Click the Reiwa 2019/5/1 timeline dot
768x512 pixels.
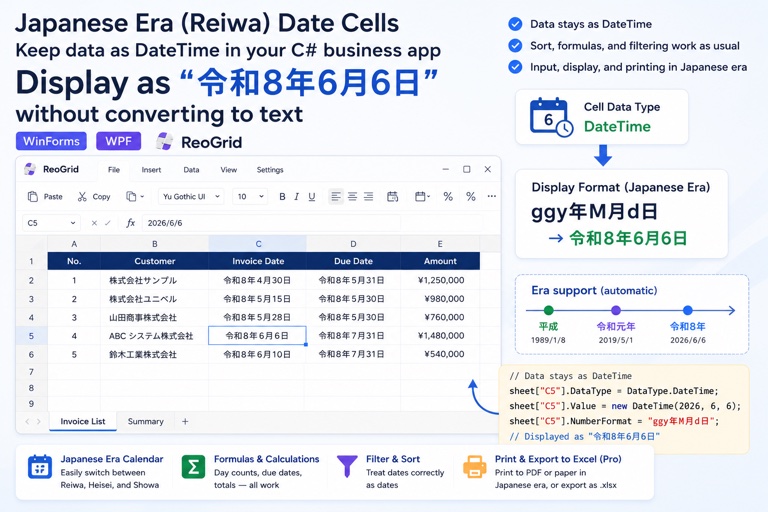click(616, 310)
